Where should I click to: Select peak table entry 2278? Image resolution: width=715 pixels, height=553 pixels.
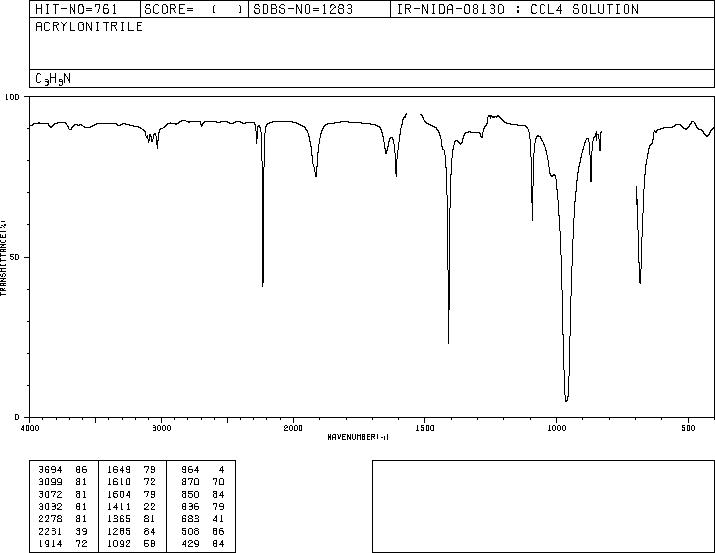(x=51, y=519)
